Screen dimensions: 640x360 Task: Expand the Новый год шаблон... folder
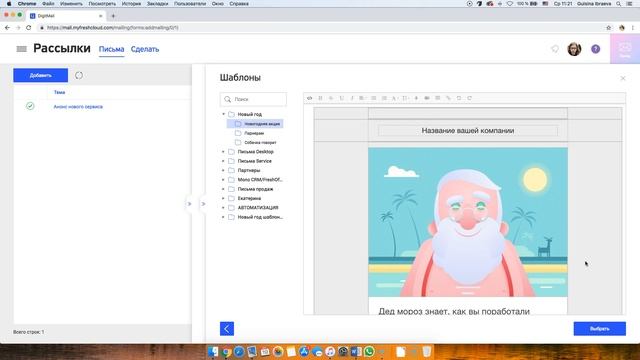point(223,217)
